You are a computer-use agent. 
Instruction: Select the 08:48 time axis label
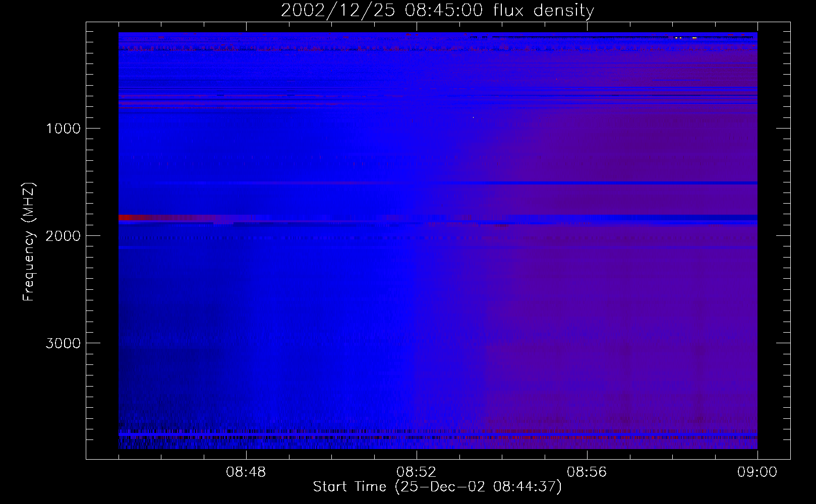pos(246,472)
